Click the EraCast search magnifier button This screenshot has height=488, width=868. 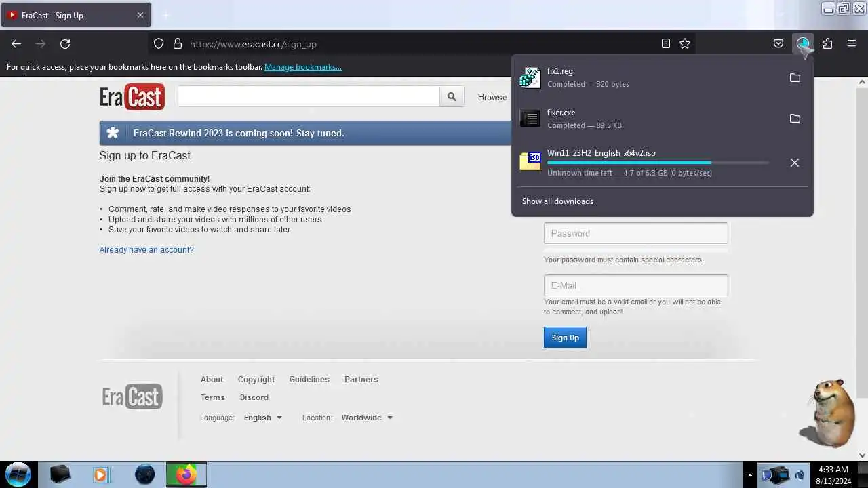pos(452,97)
